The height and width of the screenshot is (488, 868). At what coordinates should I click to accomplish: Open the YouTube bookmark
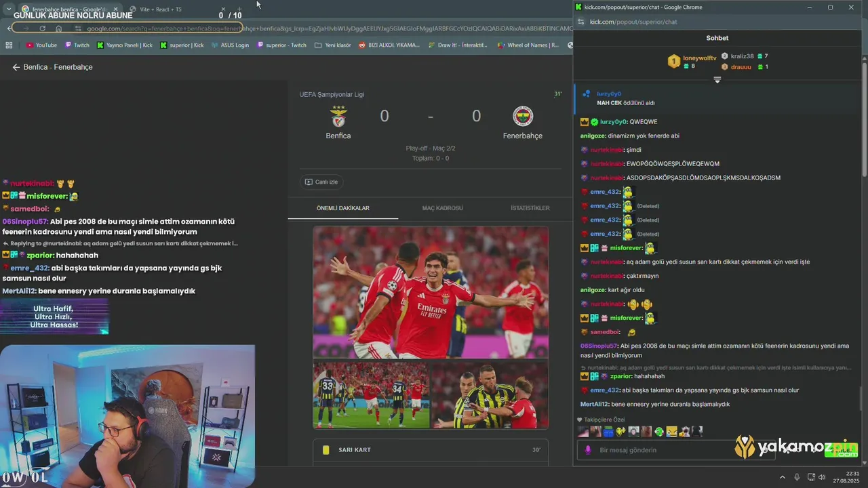pos(41,45)
